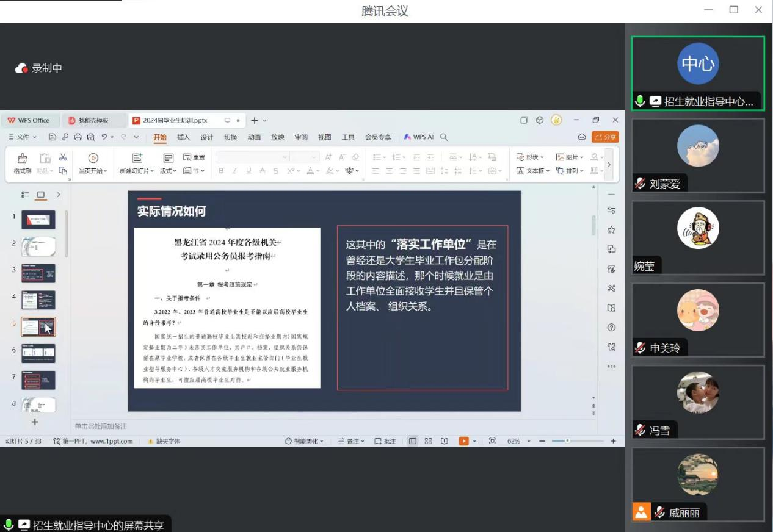Click the orange 分享 share button
Screen dimensions: 773x532
pyautogui.click(x=605, y=137)
